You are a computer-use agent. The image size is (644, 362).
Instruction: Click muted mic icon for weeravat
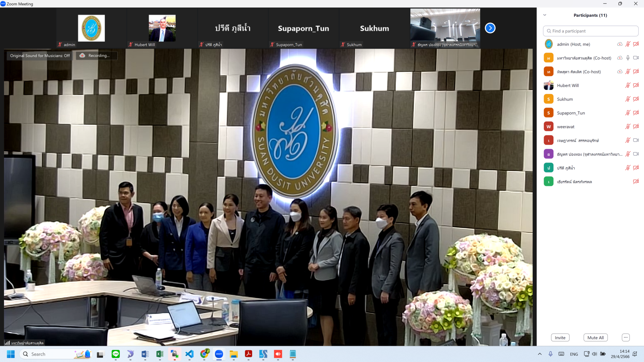pyautogui.click(x=628, y=127)
